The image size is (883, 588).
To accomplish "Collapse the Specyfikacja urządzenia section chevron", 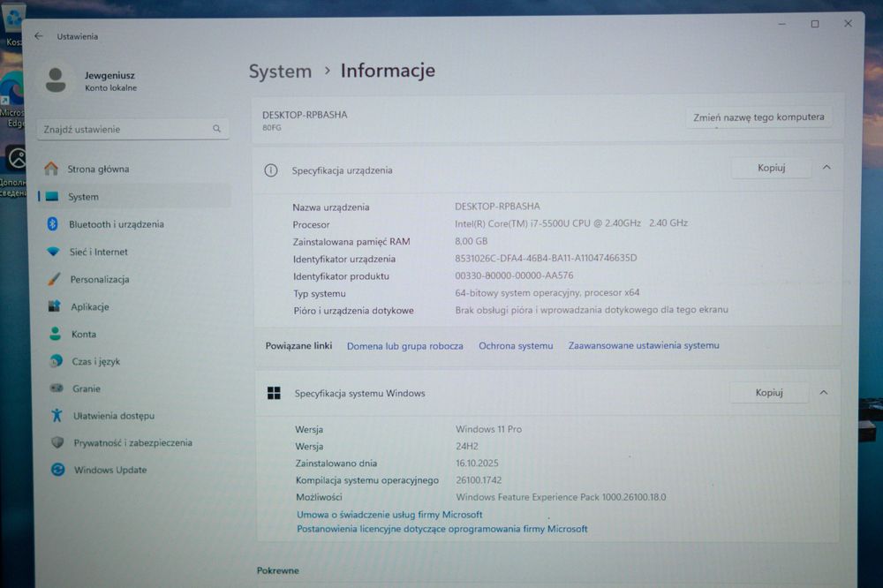I will coord(826,167).
